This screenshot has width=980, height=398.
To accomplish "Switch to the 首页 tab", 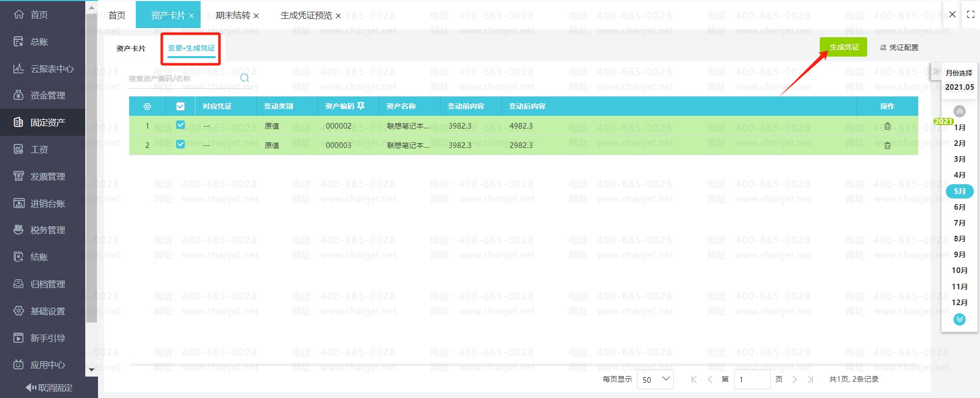I will click(x=117, y=15).
